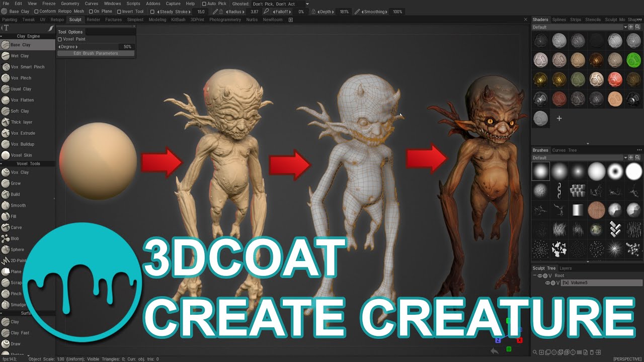Select the Carve tool
644x362 pixels.
[x=28, y=228]
